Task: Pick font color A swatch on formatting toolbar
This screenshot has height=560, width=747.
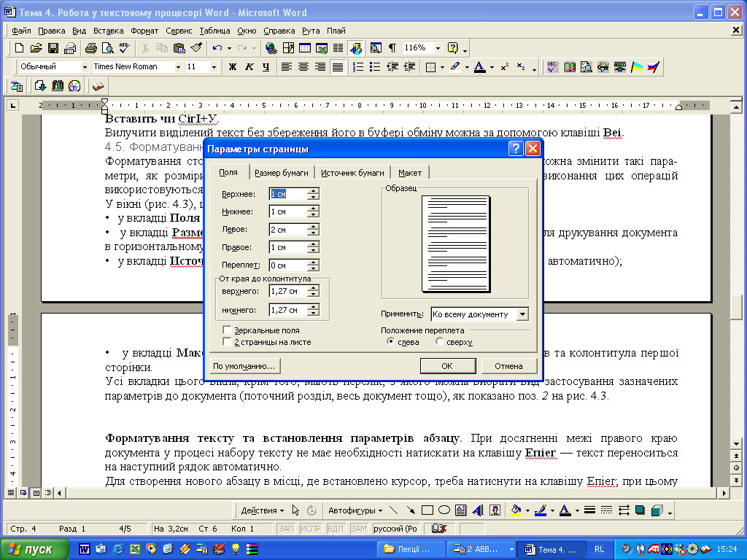Action: pyautogui.click(x=480, y=67)
